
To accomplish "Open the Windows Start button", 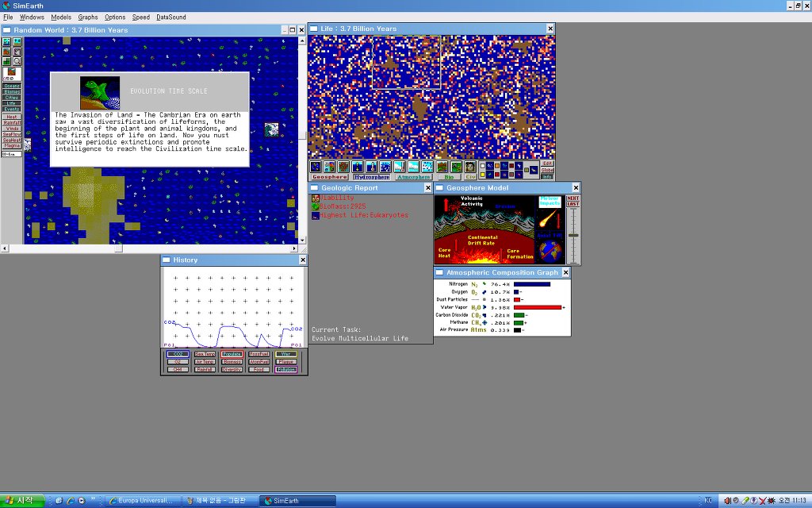I will click(21, 501).
